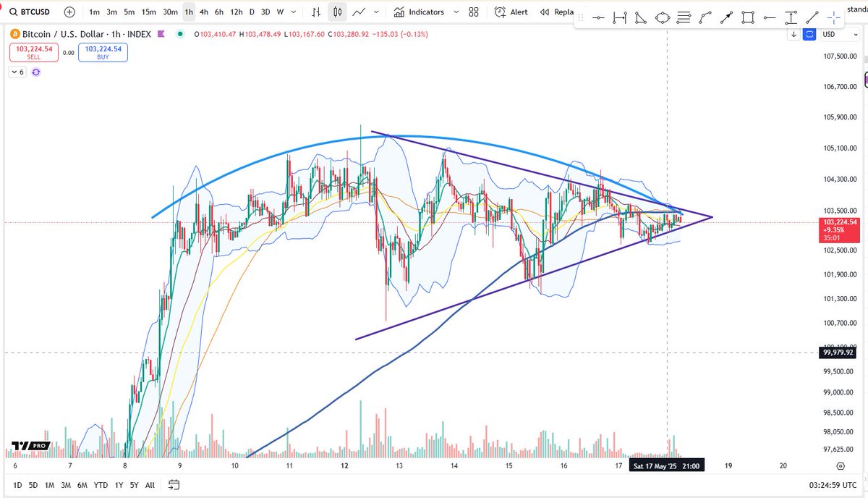Grab the drawing toolbar drag handle
Screen dimensions: 868x498
coord(581,18)
